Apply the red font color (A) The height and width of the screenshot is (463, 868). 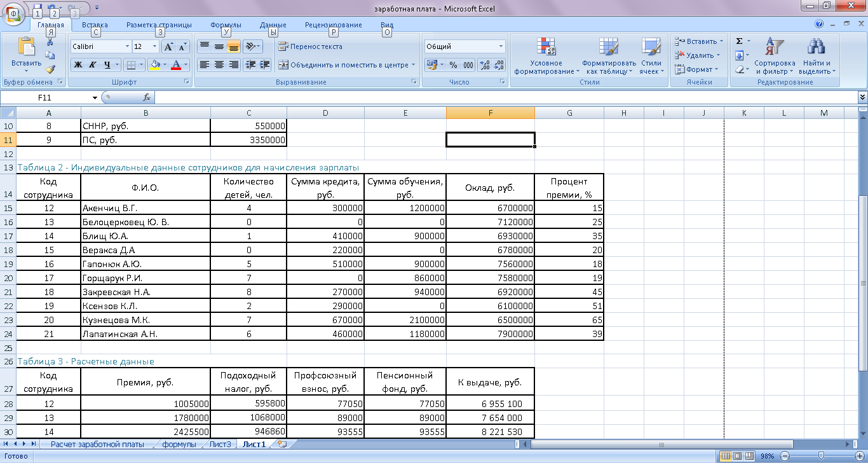(x=176, y=65)
